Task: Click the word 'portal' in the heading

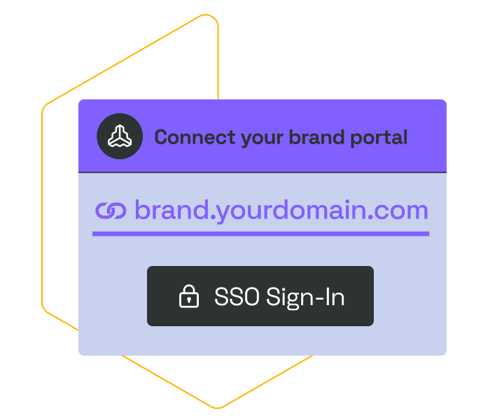Action: 379,138
